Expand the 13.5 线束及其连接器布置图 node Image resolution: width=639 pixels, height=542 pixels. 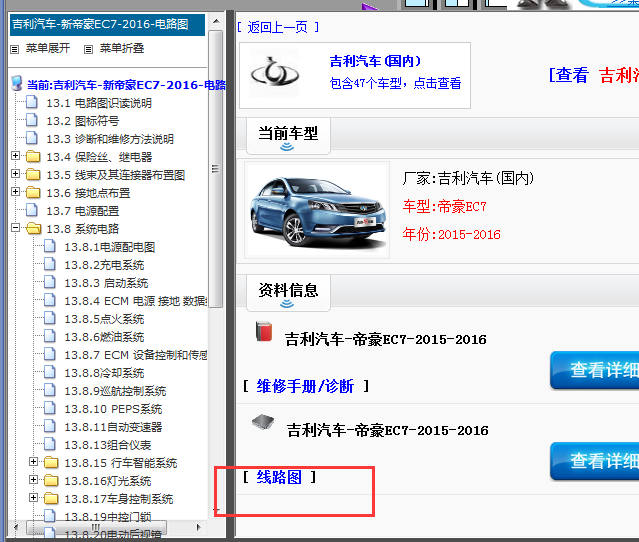[15, 174]
